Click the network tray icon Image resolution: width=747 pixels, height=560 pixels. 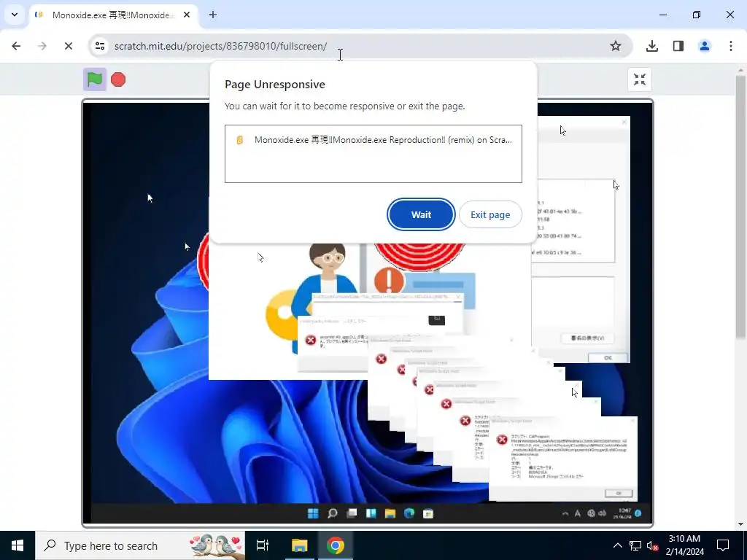point(635,545)
